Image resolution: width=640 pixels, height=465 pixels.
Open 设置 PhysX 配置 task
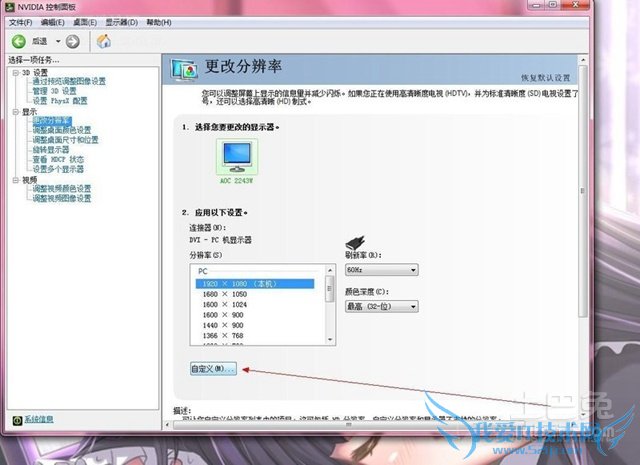click(x=60, y=101)
